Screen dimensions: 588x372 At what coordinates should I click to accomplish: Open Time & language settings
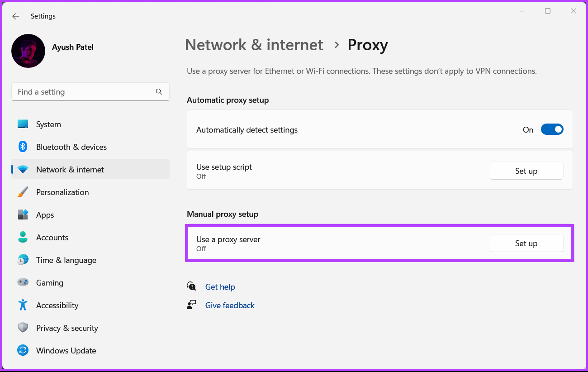tap(23, 260)
